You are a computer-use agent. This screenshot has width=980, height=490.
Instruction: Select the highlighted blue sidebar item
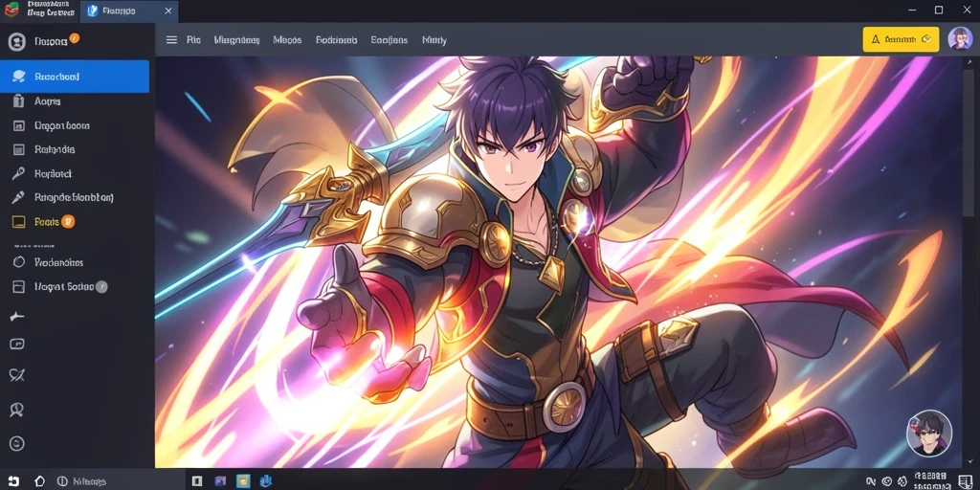tap(75, 77)
